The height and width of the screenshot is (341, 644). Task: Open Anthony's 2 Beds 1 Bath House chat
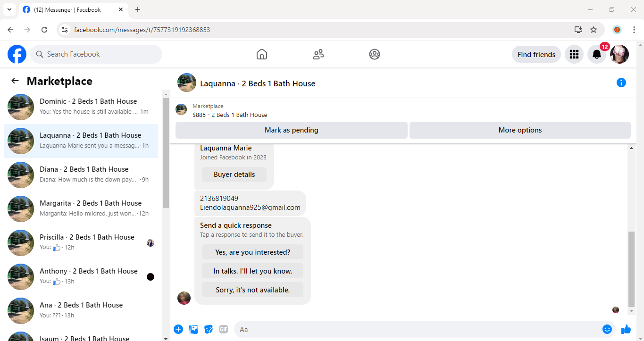pyautogui.click(x=81, y=277)
